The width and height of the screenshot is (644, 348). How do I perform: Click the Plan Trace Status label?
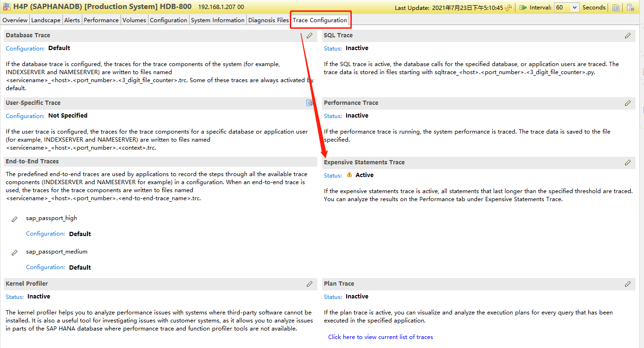pos(333,297)
